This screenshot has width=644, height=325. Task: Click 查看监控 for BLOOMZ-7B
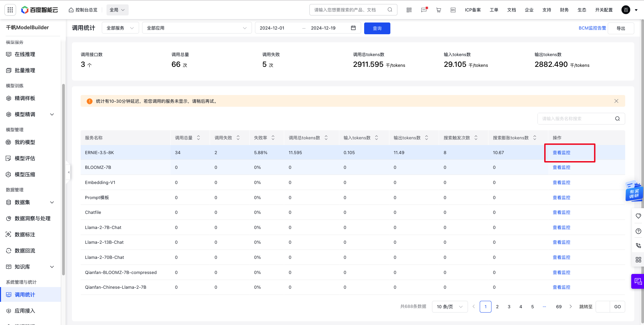tap(561, 167)
